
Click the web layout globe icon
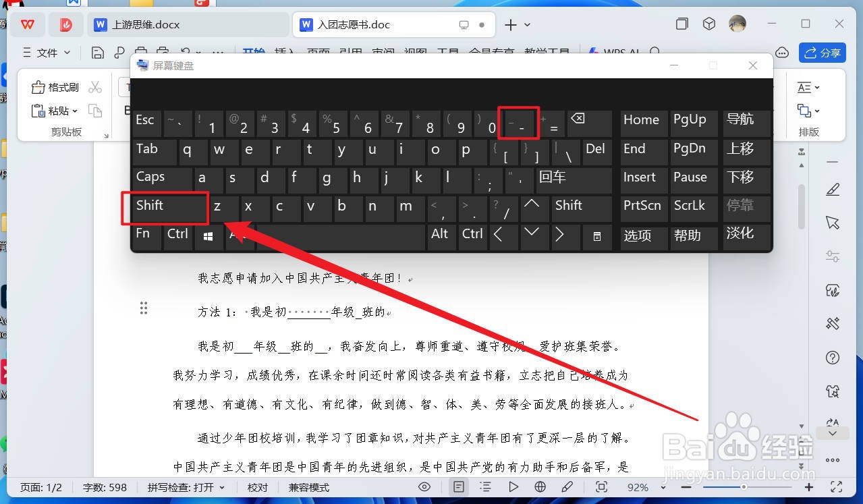[x=540, y=486]
